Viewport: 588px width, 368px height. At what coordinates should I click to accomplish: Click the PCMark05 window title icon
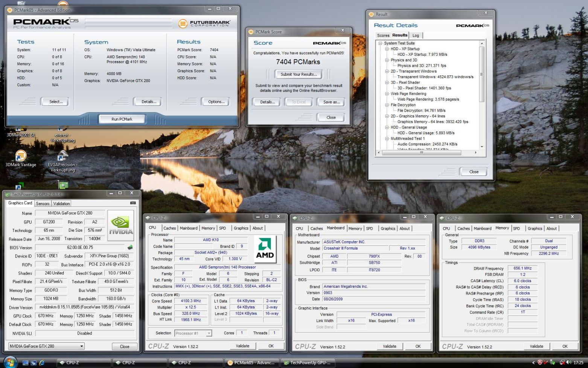pos(10,10)
